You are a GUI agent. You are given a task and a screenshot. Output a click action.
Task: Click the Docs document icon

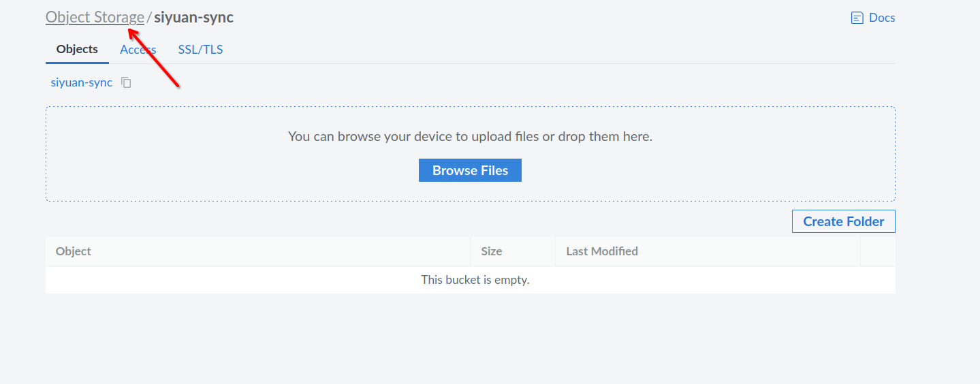coord(857,18)
